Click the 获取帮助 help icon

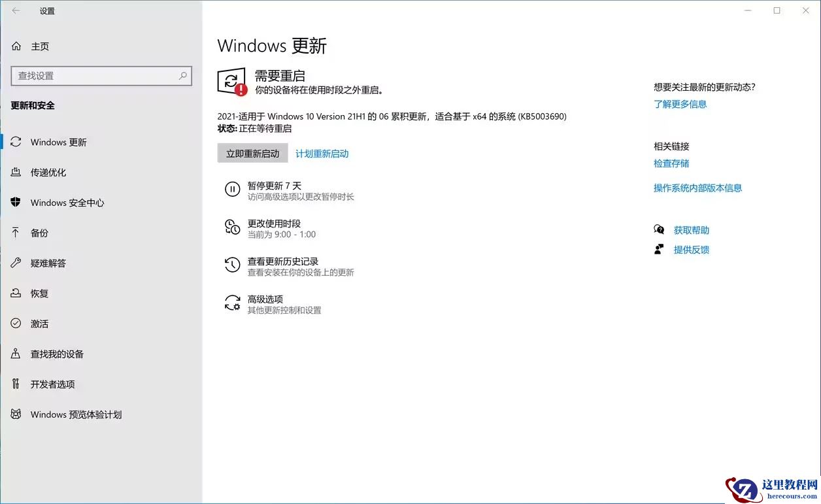point(659,229)
